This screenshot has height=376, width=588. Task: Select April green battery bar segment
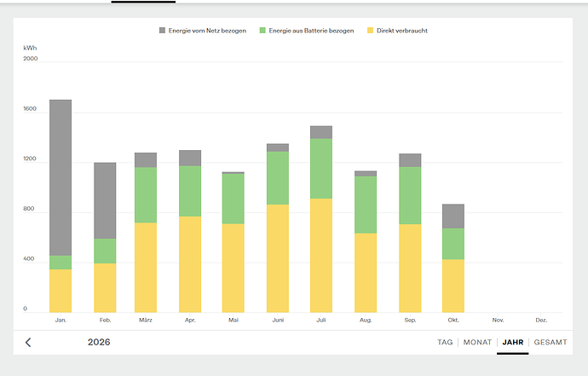pyautogui.click(x=190, y=191)
